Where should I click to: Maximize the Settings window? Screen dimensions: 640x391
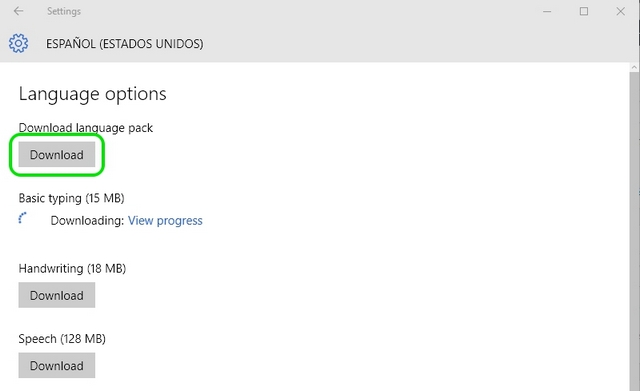(x=584, y=11)
